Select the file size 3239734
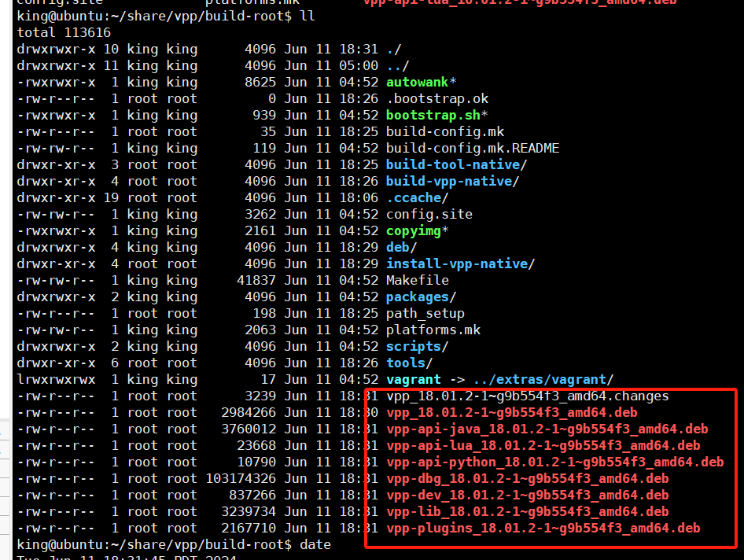 tap(249, 511)
